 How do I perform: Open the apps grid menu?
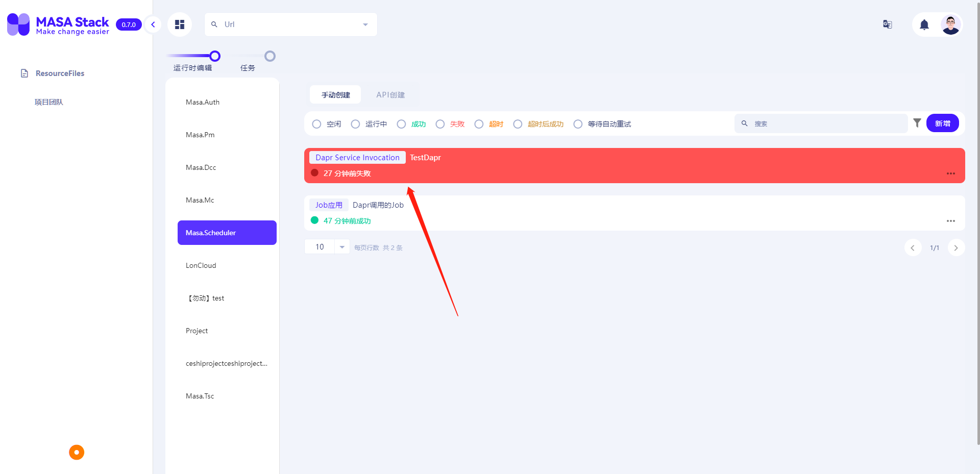(x=179, y=24)
